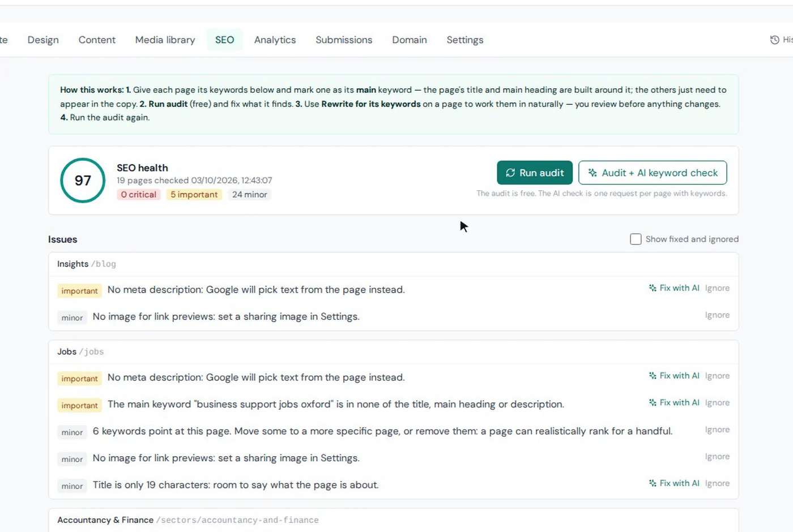Click the Run audit button
Image resolution: width=793 pixels, height=532 pixels.
click(535, 173)
